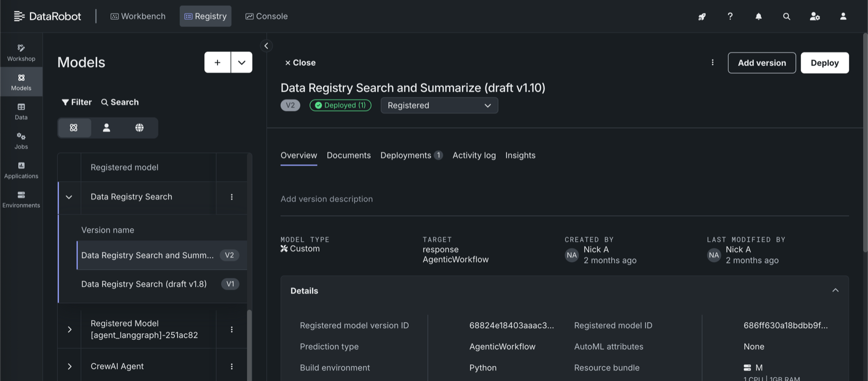Click the Deploy button

pos(824,63)
